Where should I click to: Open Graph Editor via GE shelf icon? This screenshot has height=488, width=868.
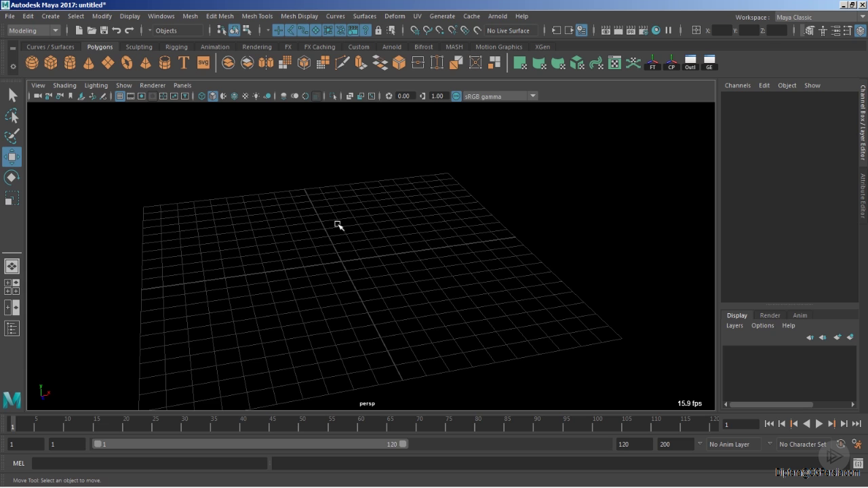pos(709,63)
